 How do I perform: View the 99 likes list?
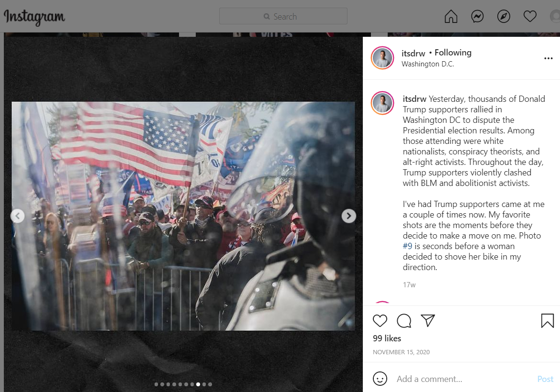click(x=387, y=338)
